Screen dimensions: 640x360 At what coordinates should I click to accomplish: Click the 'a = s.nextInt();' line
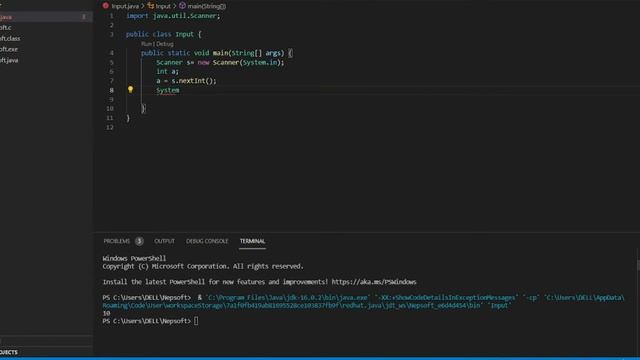tap(186, 81)
